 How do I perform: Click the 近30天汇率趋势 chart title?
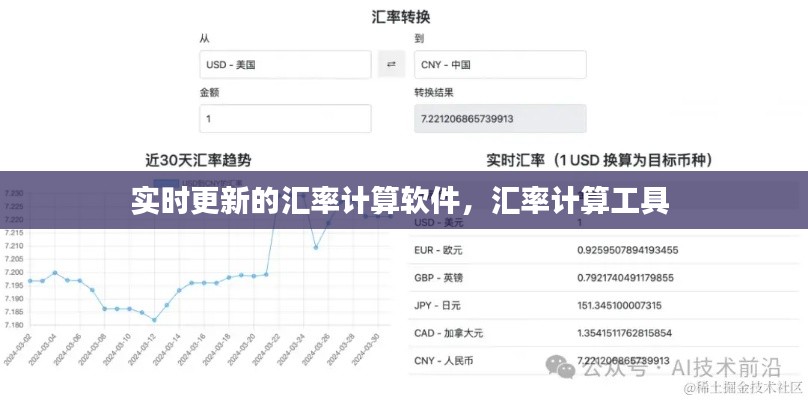(x=198, y=159)
